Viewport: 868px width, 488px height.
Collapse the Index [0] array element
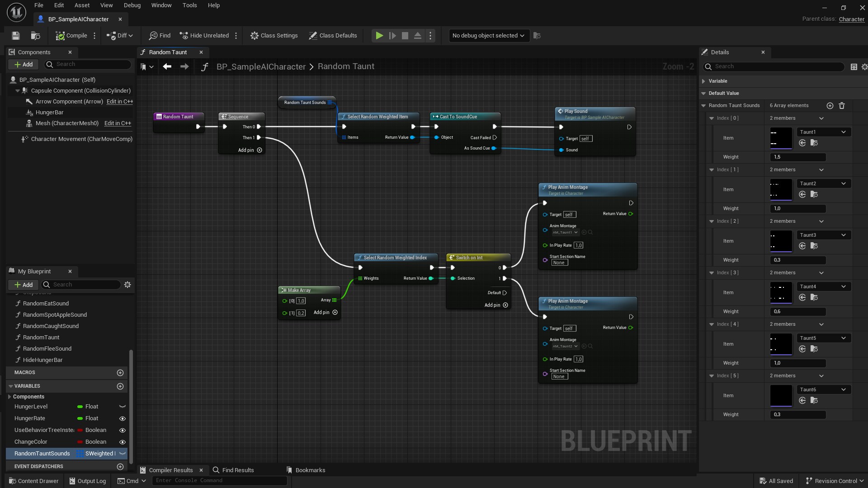[x=711, y=118]
